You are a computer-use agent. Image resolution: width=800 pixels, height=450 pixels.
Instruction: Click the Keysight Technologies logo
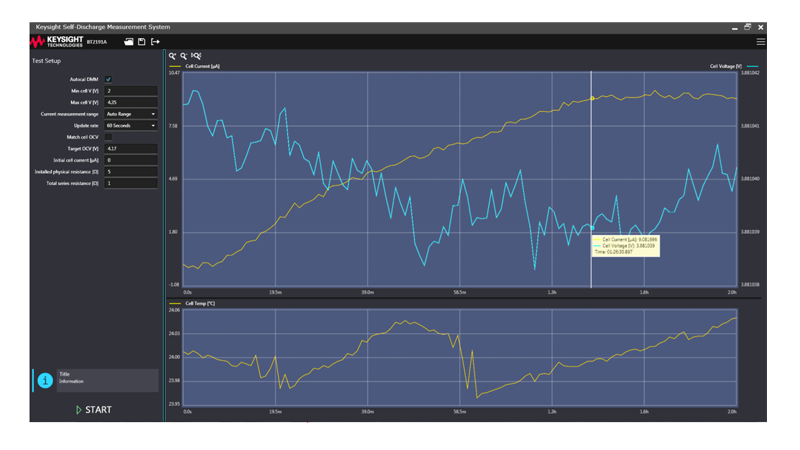coord(64,42)
